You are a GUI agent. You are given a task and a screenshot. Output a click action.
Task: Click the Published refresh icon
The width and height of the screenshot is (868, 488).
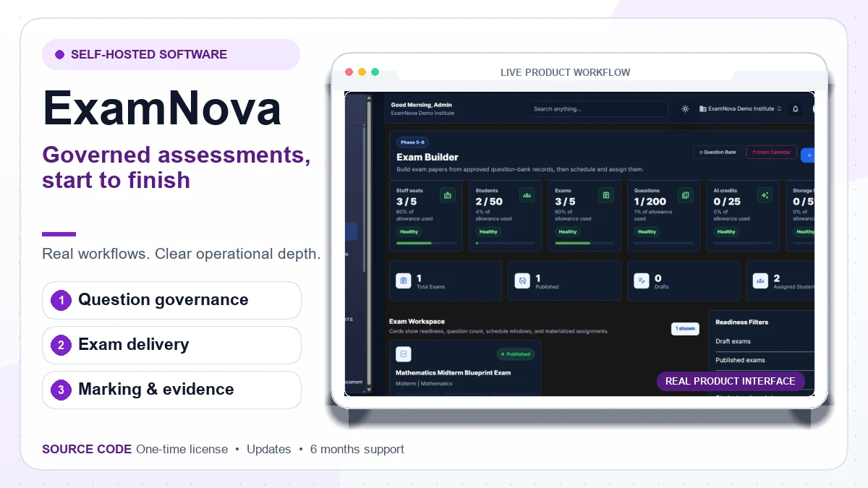pyautogui.click(x=522, y=281)
